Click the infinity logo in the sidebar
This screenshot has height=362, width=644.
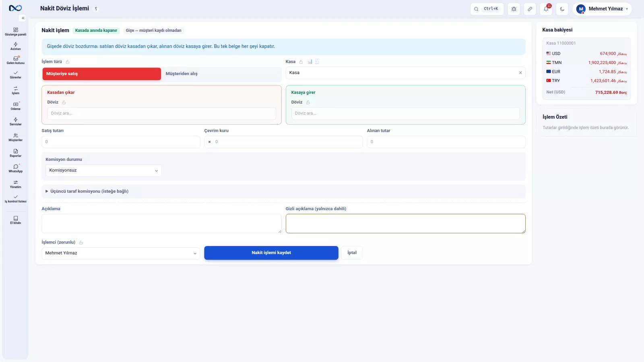(15, 8)
